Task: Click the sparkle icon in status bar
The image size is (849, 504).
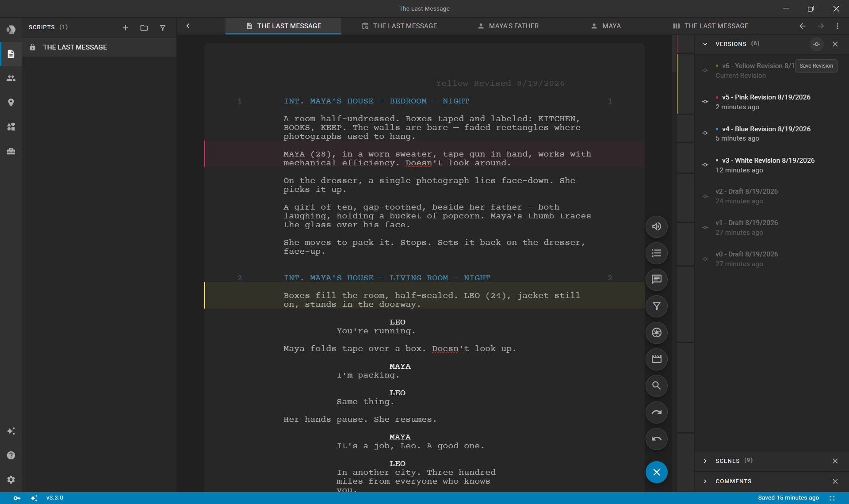Action: pos(34,498)
